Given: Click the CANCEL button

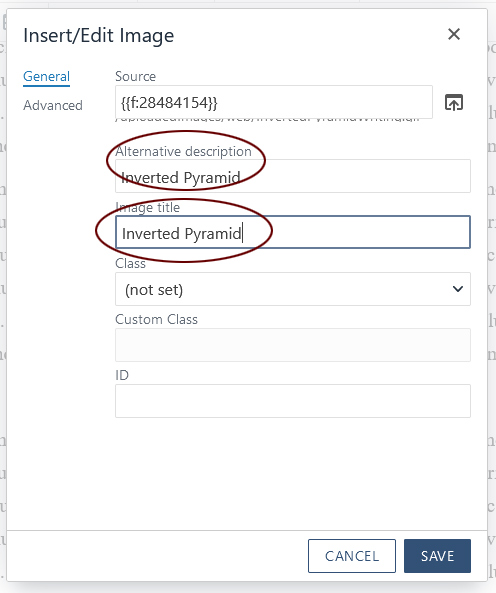Looking at the screenshot, I should click(352, 556).
